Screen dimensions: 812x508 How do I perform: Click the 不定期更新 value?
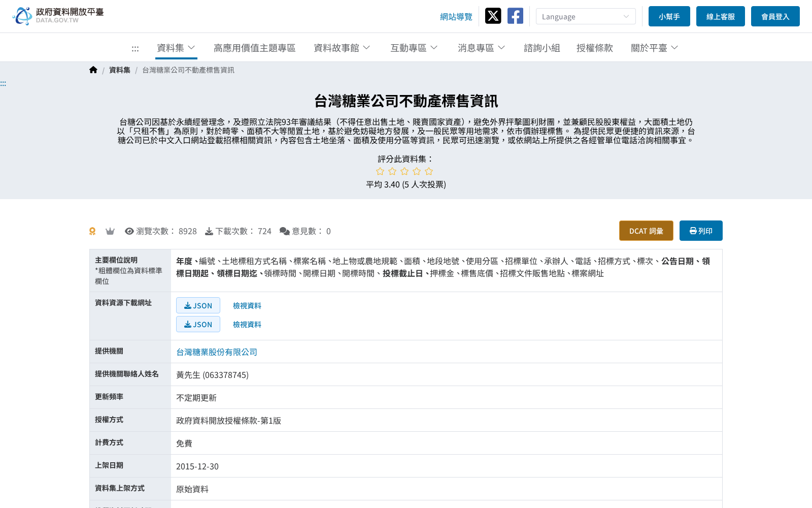(x=196, y=398)
